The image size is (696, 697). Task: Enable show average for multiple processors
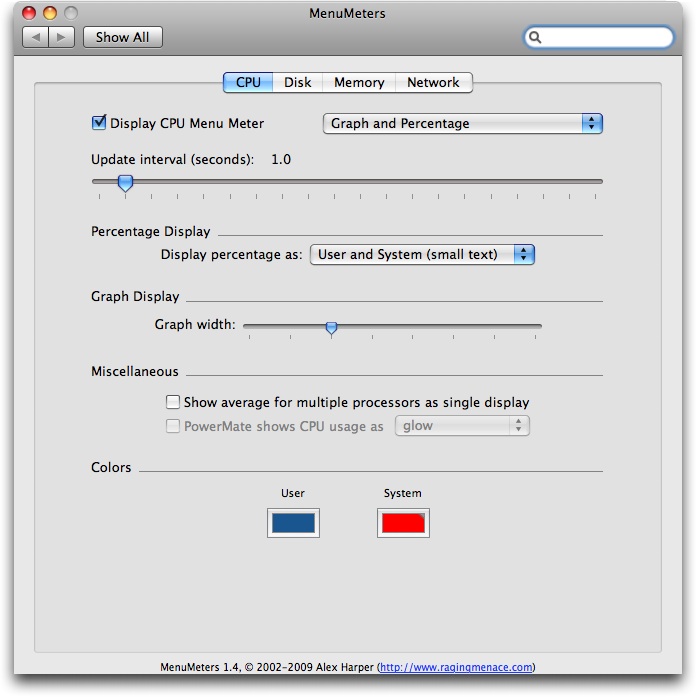tap(172, 402)
